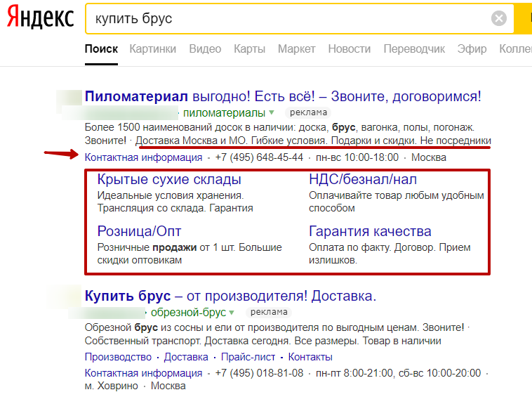Viewport: 532px width, 404px height.
Task: Clear the search query with the X icon
Action: click(x=499, y=18)
